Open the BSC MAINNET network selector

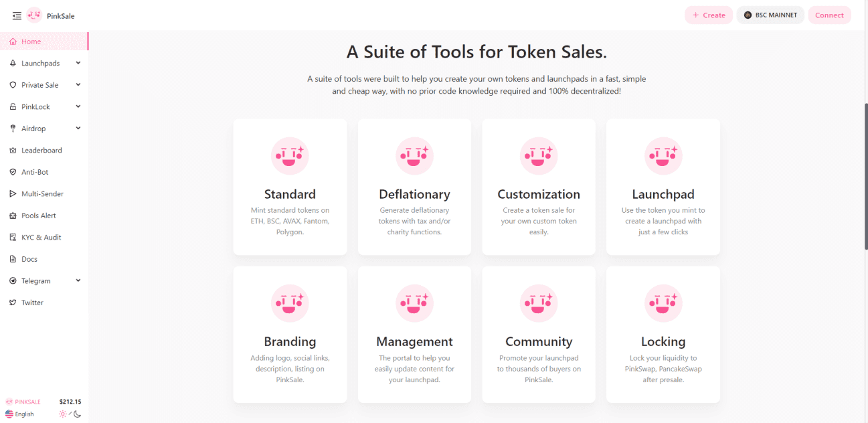[770, 15]
